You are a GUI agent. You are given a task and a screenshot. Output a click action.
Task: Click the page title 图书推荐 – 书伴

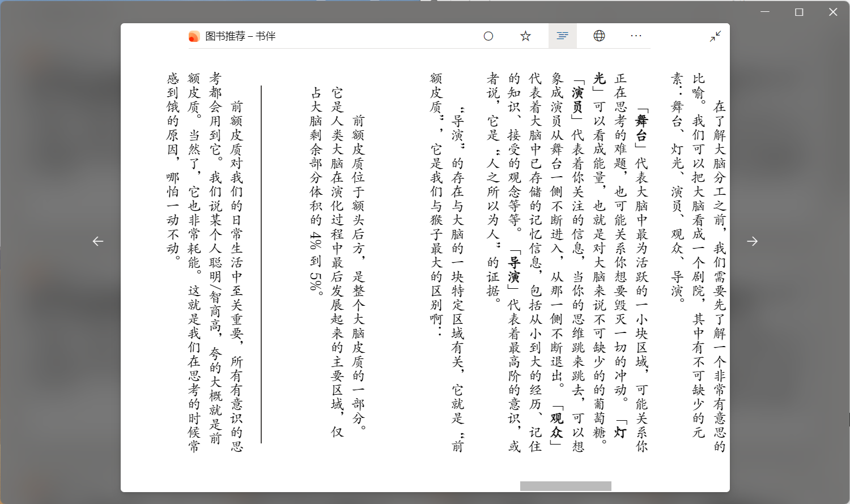tap(240, 36)
